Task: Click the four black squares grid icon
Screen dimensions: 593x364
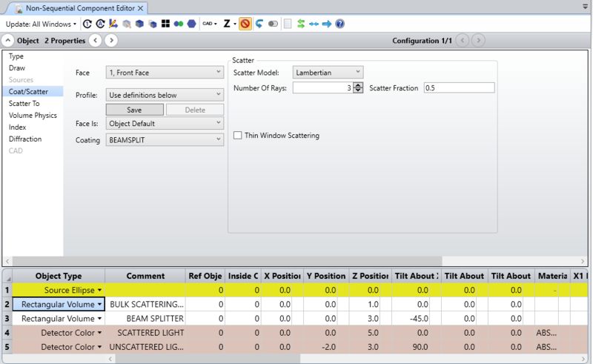Action: 165,24
